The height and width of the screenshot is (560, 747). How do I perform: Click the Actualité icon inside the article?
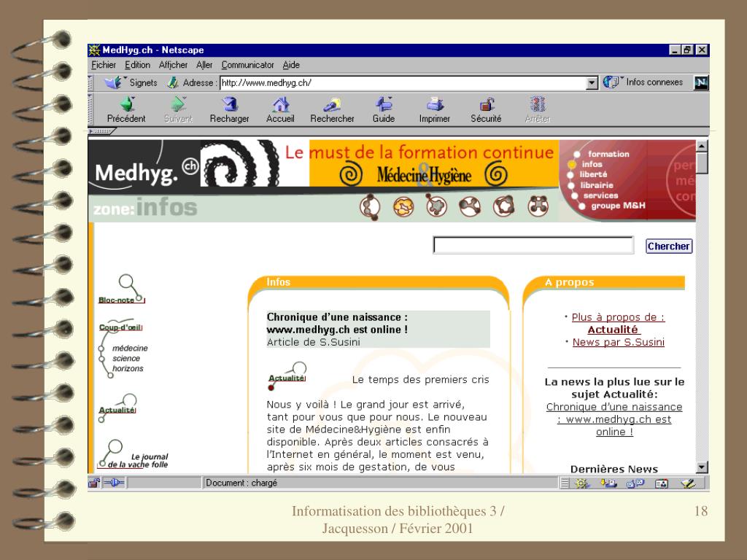(x=287, y=376)
